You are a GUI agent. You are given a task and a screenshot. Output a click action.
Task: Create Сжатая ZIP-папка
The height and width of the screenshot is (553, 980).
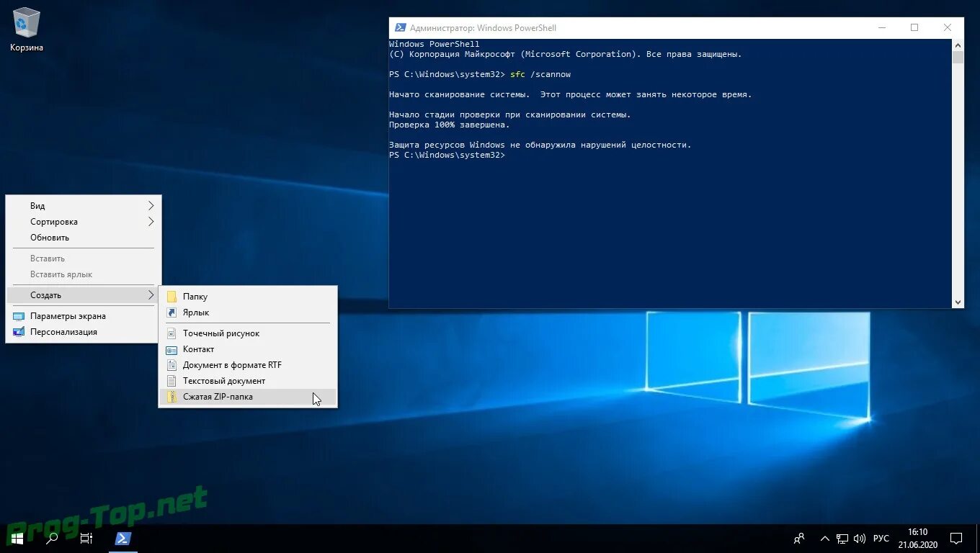pos(248,397)
